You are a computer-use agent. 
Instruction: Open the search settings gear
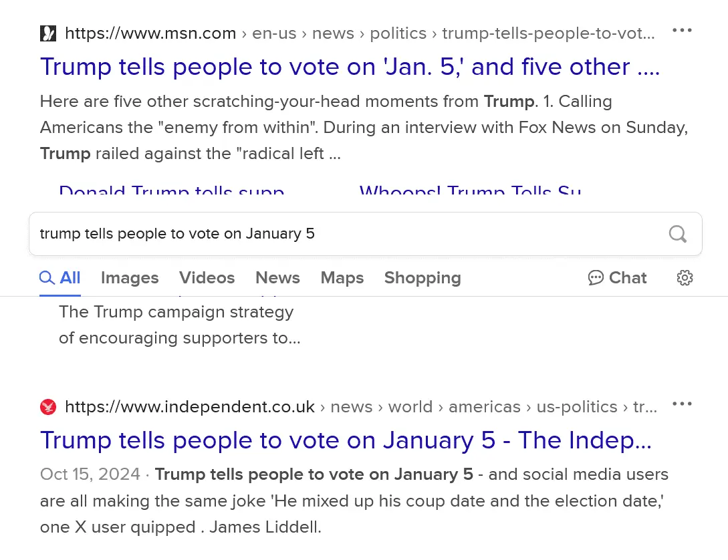point(685,278)
